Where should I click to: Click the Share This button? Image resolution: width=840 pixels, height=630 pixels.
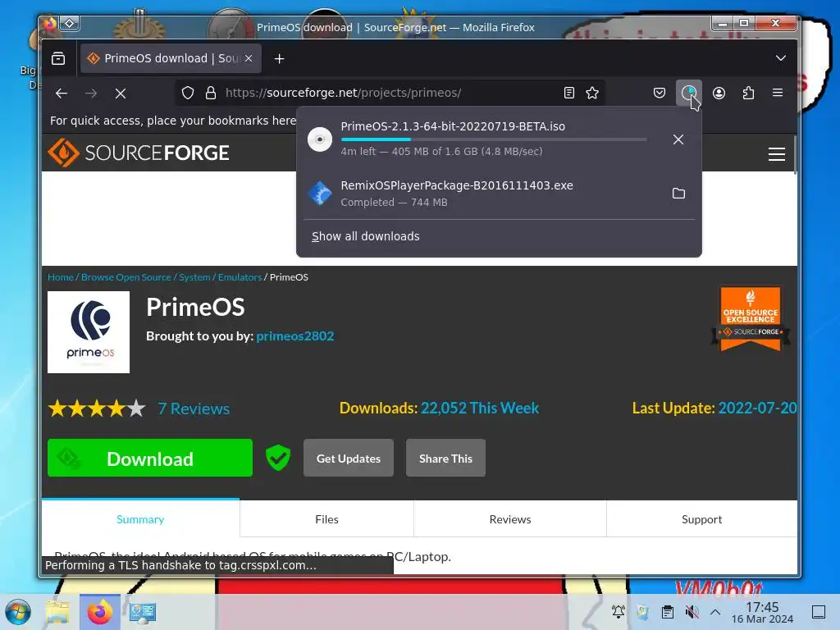pyautogui.click(x=445, y=458)
